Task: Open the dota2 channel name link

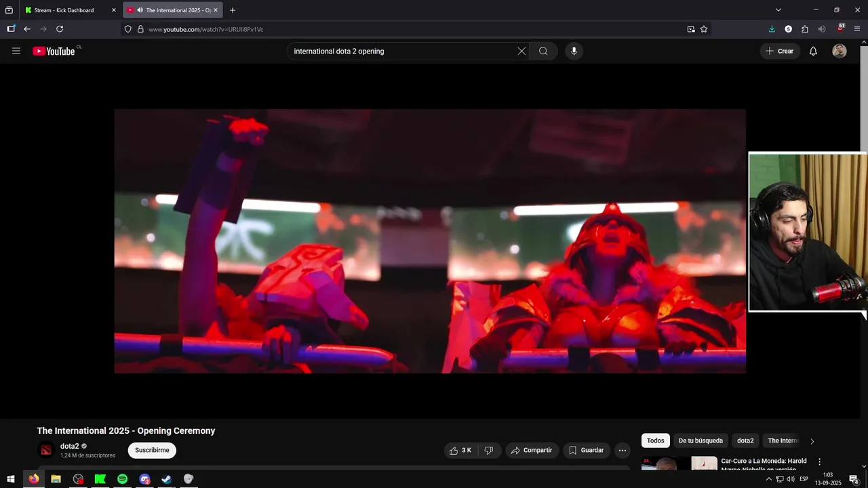Action: [x=70, y=446]
